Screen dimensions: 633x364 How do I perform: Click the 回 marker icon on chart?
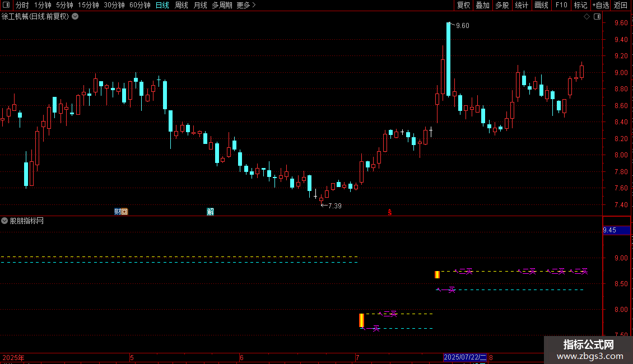[124, 212]
